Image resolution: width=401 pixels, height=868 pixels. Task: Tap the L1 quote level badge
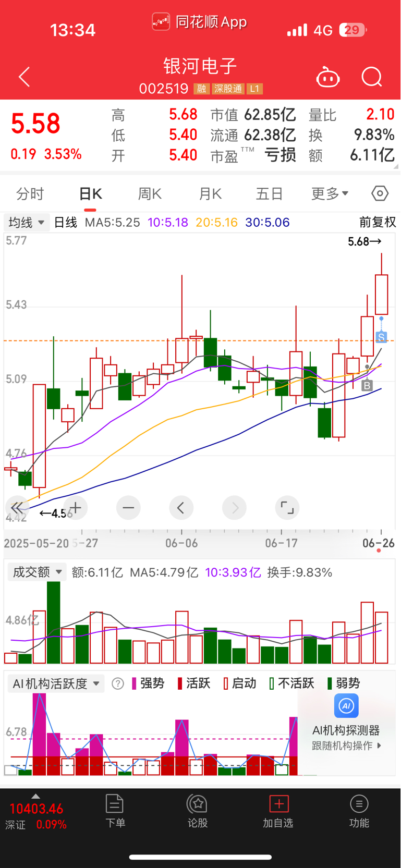point(254,89)
